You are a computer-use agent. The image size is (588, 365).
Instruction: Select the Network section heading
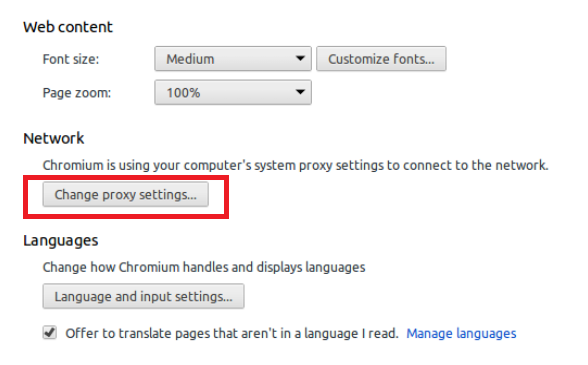tap(54, 138)
